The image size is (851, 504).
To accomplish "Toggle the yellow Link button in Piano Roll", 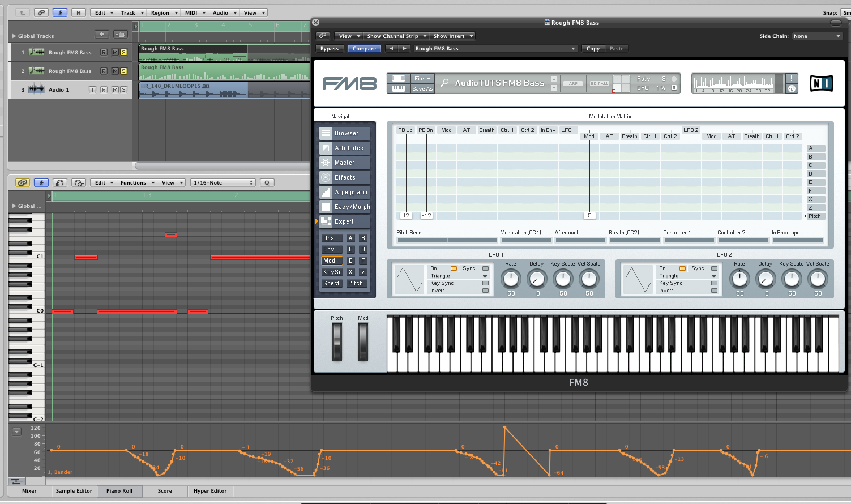I will [x=23, y=182].
